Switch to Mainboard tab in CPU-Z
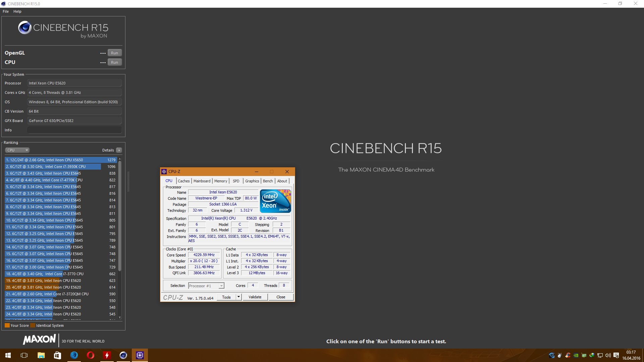 (x=202, y=181)
